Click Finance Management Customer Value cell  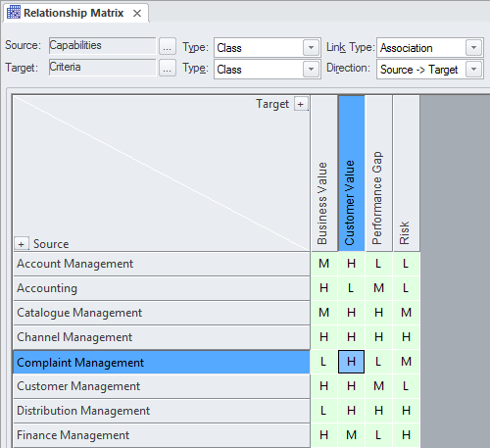[x=352, y=435]
